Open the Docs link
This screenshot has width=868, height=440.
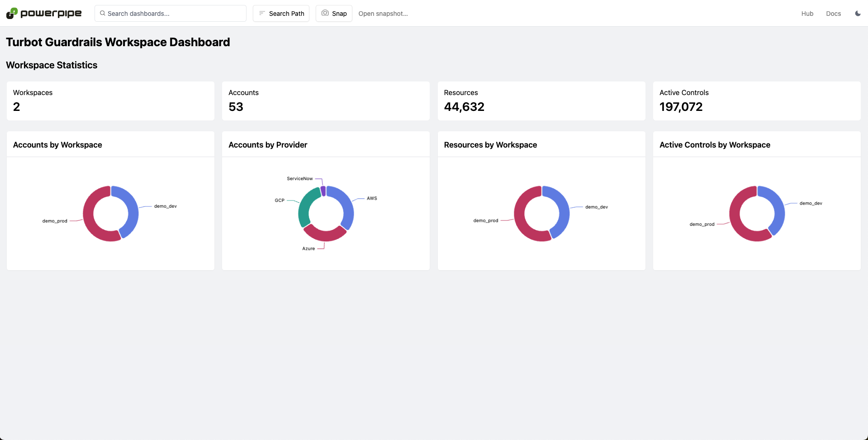tap(833, 14)
